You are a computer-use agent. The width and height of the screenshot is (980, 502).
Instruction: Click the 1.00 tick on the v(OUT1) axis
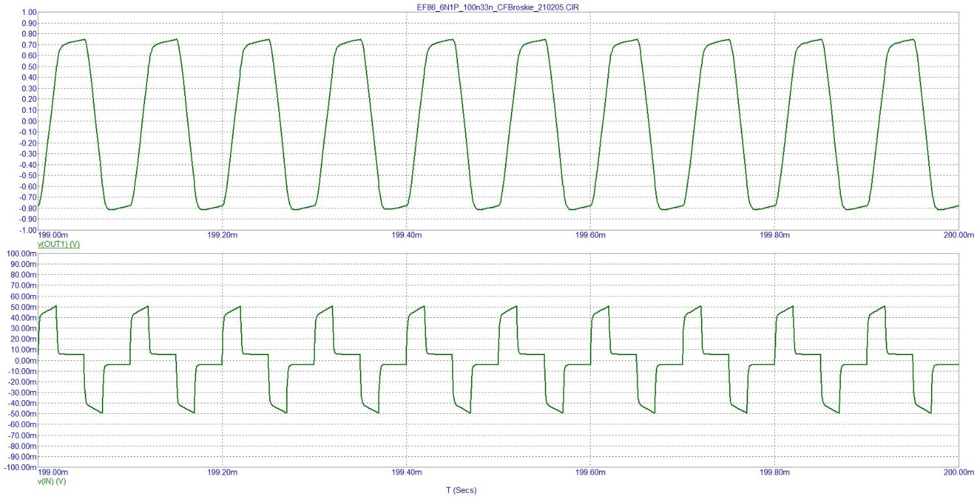click(29, 12)
